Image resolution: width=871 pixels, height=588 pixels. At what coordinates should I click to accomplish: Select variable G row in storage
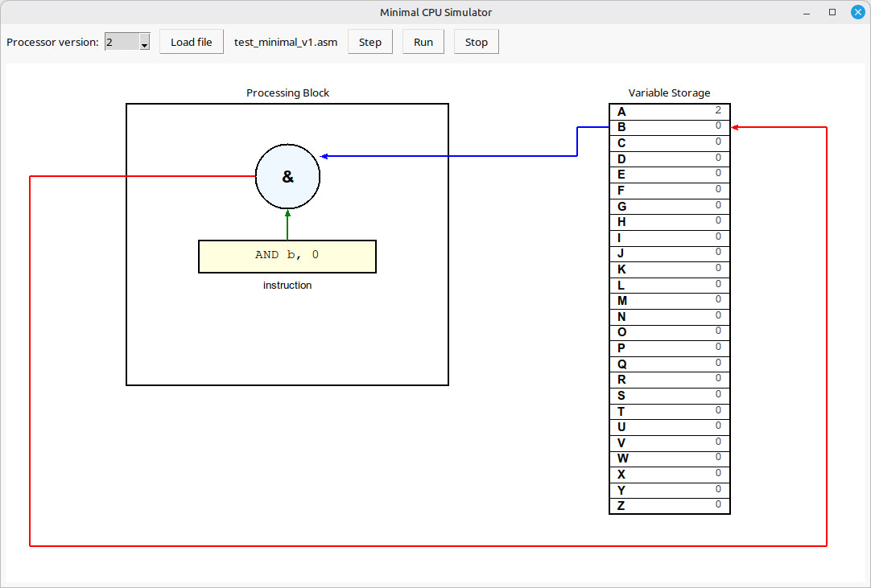[x=670, y=207]
